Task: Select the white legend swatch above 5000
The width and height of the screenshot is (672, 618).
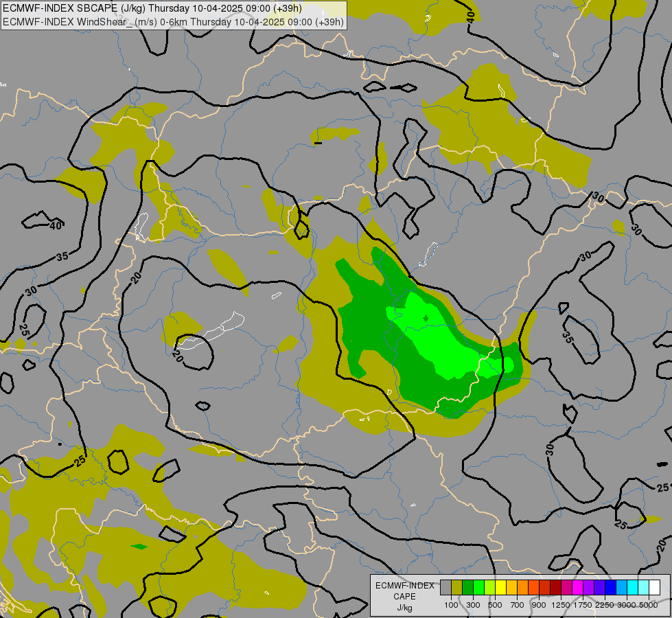Action: tap(654, 588)
